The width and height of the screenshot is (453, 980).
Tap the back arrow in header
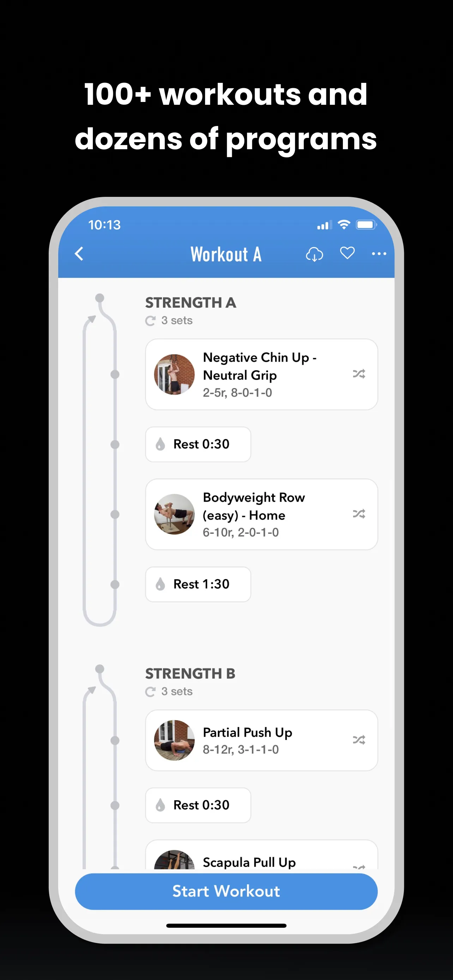pyautogui.click(x=79, y=254)
